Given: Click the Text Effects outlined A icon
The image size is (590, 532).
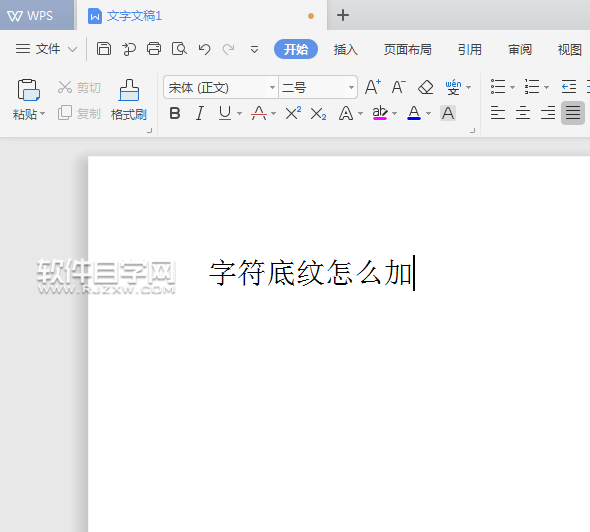Looking at the screenshot, I should 346,113.
